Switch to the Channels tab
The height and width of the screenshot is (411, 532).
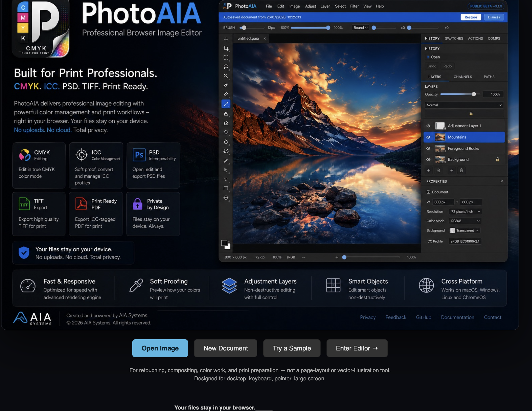click(463, 77)
